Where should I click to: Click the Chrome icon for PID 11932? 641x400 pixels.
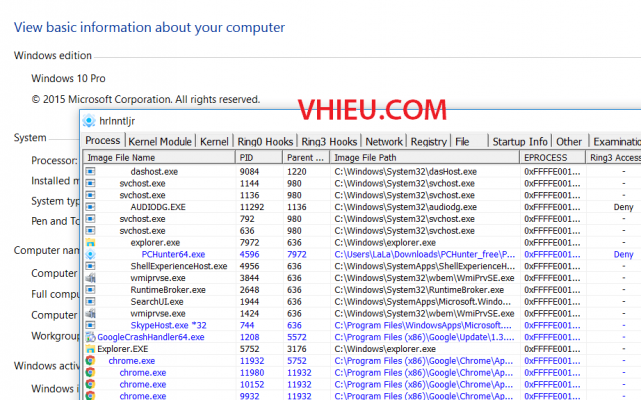coord(90,361)
